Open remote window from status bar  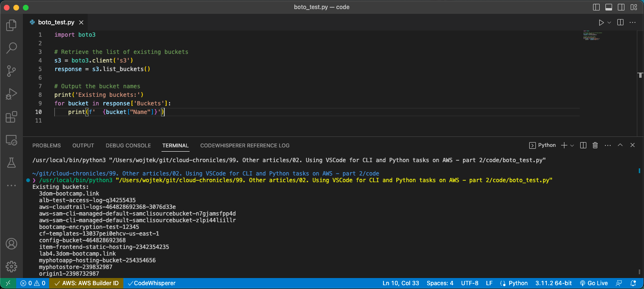coord(8,283)
